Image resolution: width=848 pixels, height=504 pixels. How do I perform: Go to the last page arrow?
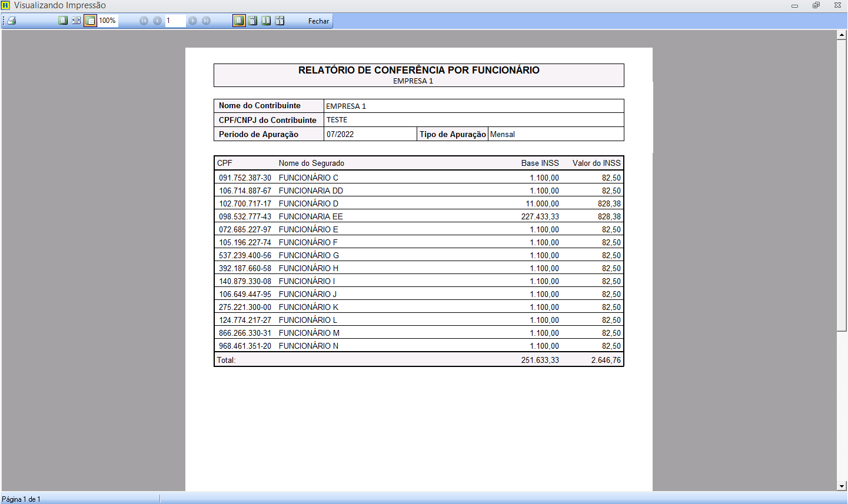click(x=206, y=21)
